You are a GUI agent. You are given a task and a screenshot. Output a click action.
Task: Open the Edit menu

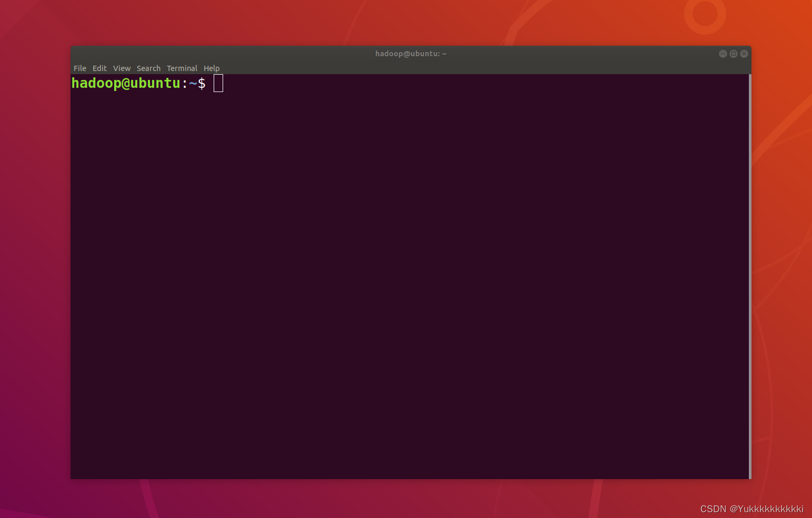[x=99, y=68]
